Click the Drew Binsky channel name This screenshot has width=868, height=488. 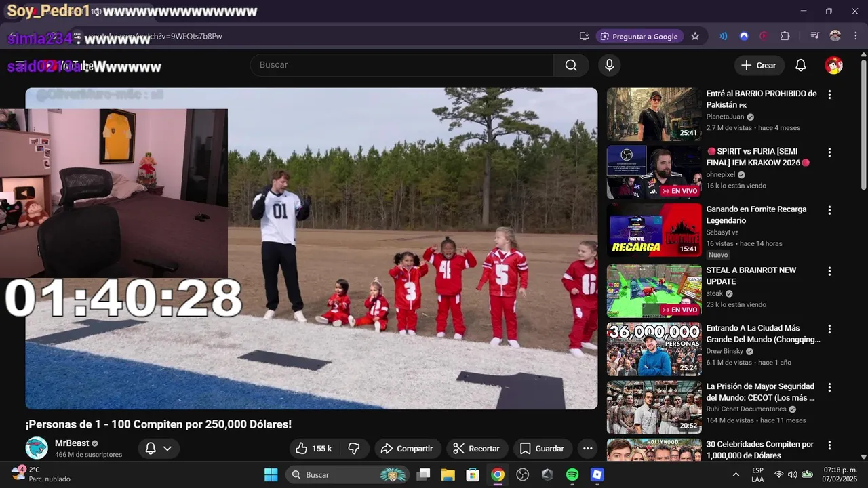725,351
